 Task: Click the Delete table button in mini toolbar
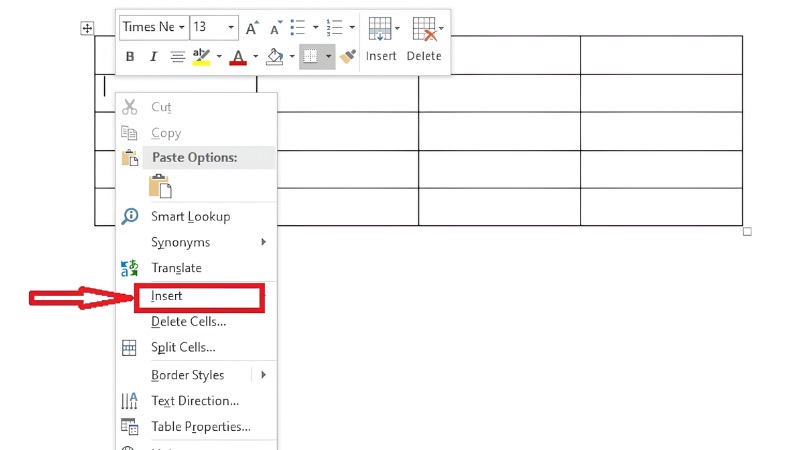pyautogui.click(x=424, y=39)
